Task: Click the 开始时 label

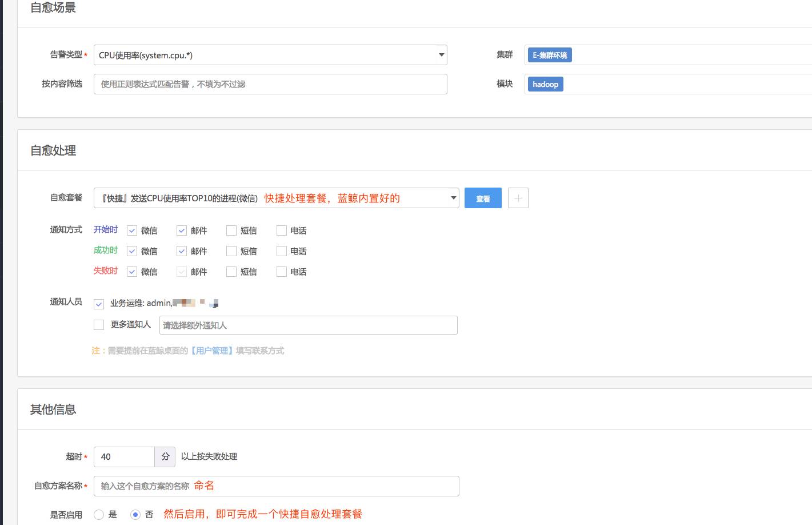Action: [x=106, y=229]
